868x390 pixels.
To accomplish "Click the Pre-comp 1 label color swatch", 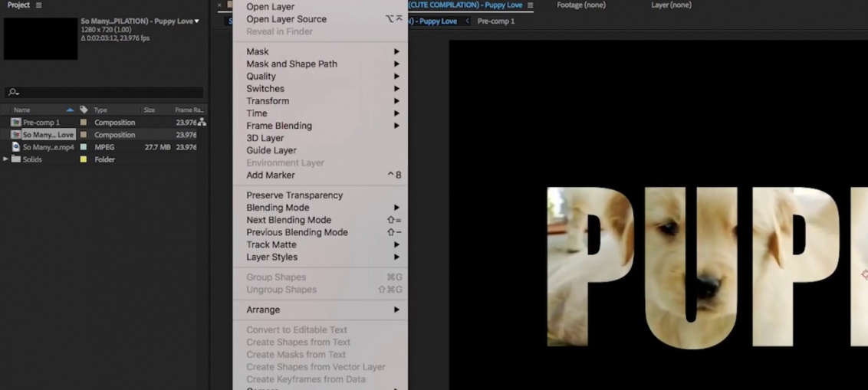I will pyautogui.click(x=84, y=123).
